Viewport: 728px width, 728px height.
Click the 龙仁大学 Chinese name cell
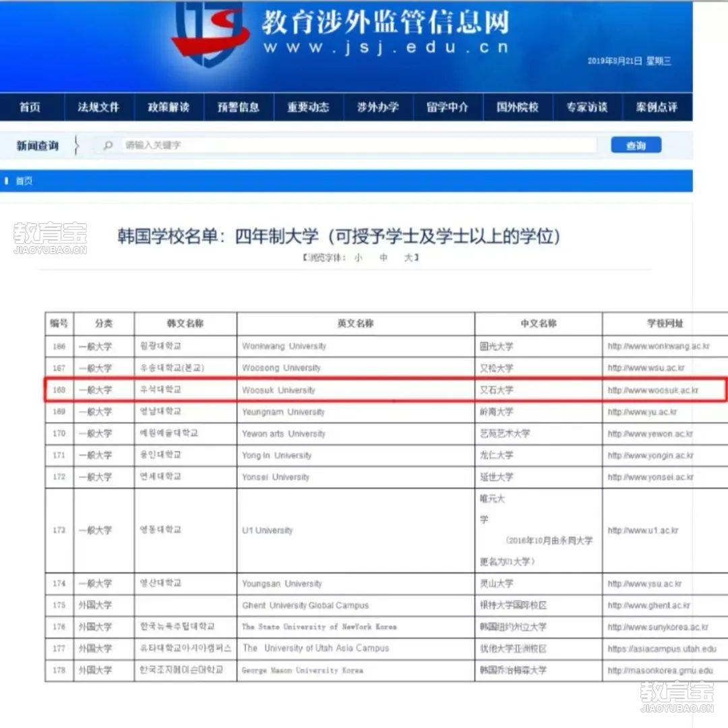pyautogui.click(x=539, y=456)
